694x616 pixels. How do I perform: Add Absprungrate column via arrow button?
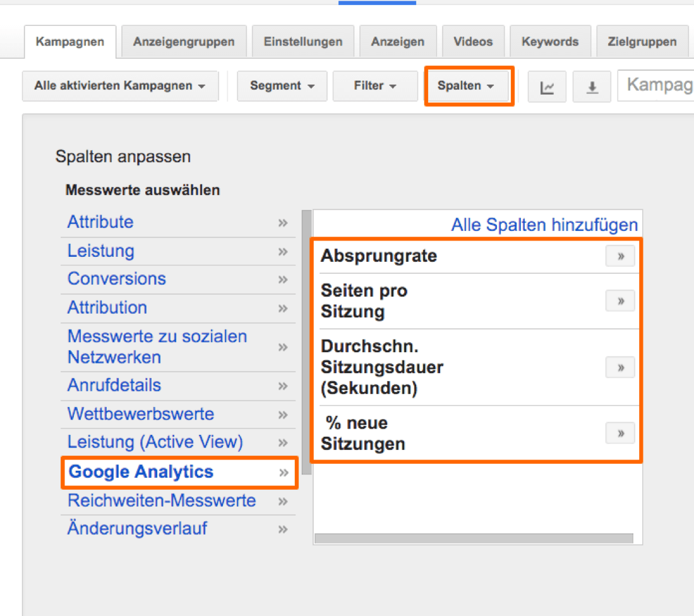tap(620, 256)
